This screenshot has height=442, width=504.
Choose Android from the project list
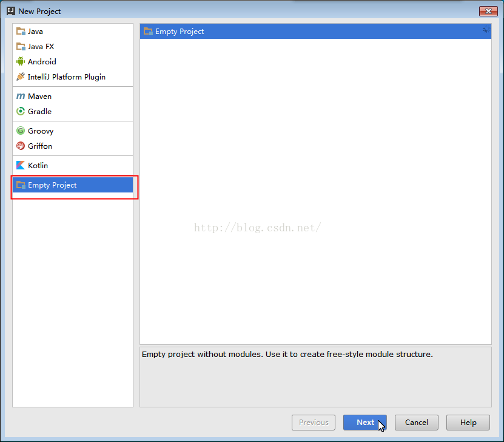tap(73, 61)
